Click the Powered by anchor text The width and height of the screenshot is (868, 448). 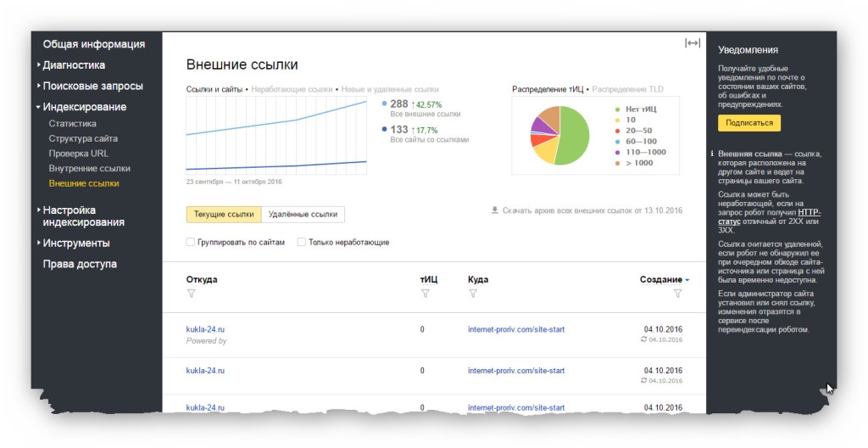point(207,341)
